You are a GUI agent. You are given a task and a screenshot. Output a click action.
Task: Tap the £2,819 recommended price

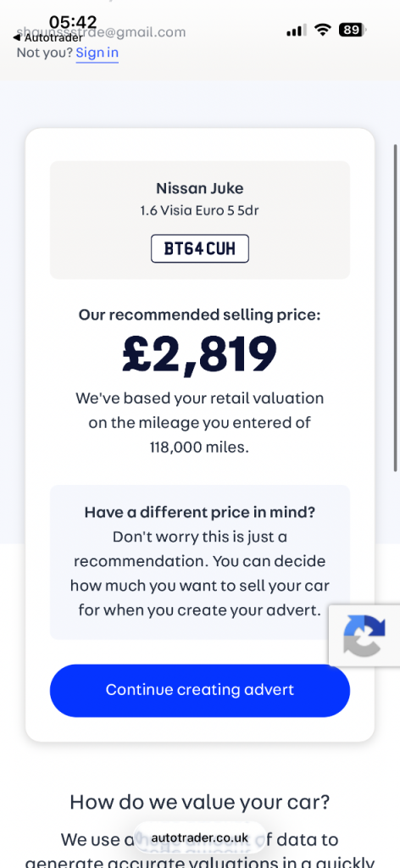199,353
